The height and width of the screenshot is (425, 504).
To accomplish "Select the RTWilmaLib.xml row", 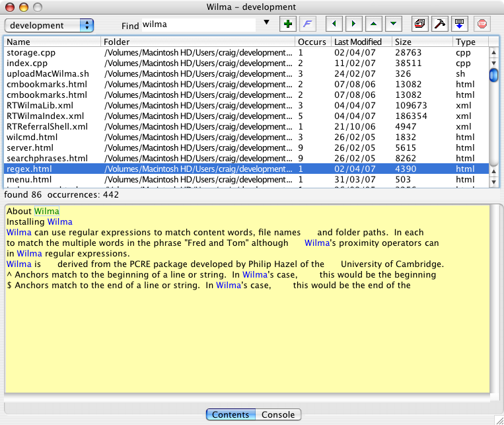I will pos(246,106).
